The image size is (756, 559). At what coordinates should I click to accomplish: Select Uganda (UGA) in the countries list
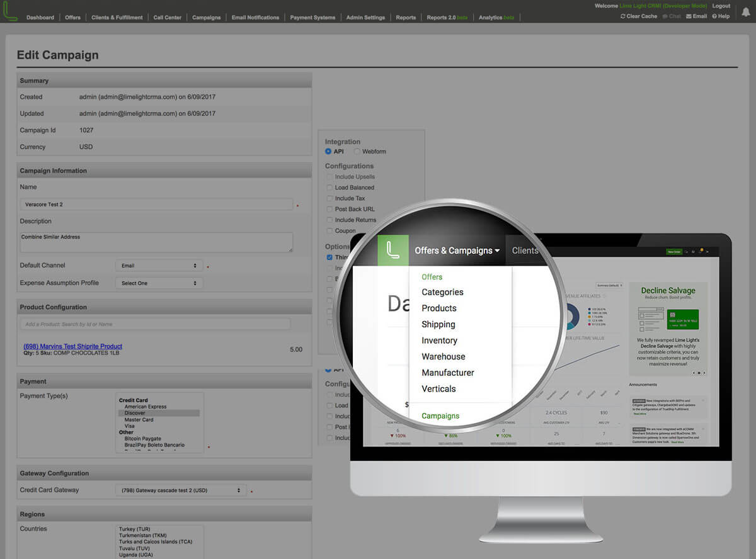pyautogui.click(x=136, y=555)
